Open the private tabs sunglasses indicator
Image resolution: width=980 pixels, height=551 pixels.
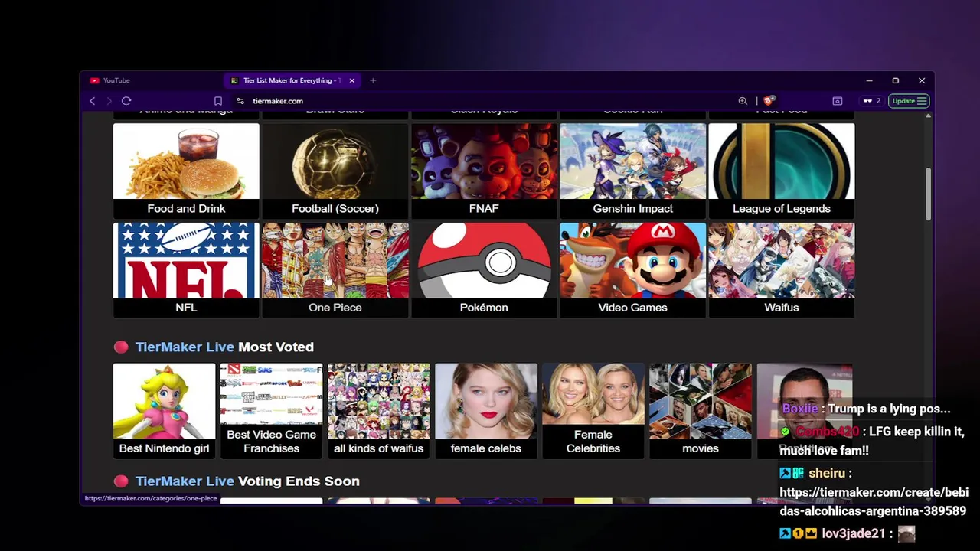click(871, 101)
